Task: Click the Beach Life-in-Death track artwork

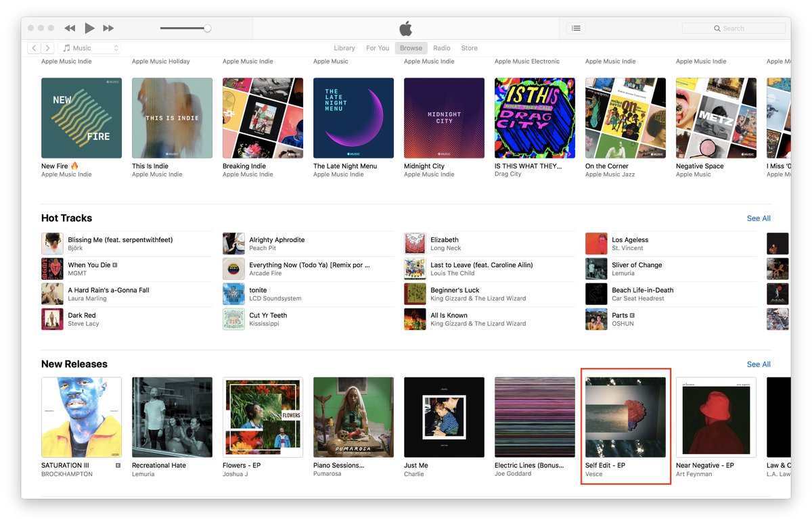Action: pyautogui.click(x=596, y=293)
